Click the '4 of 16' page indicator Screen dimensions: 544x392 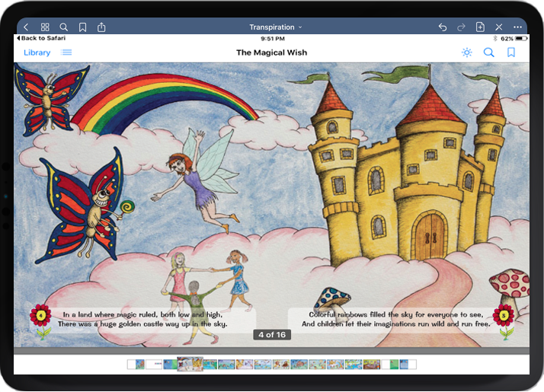click(272, 335)
